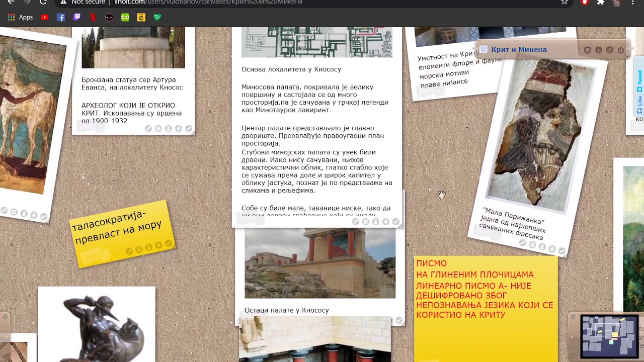Check off the таласократија sticky
644x362 pixels.
point(169,243)
